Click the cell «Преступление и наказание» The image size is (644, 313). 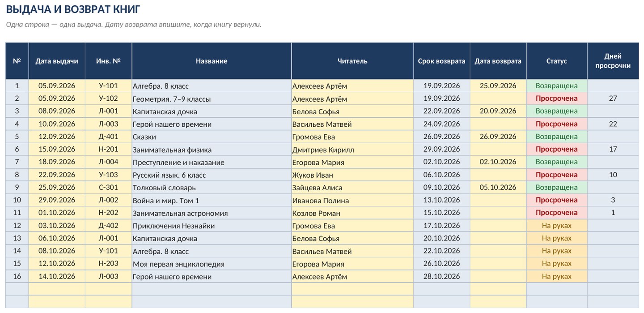coord(212,162)
